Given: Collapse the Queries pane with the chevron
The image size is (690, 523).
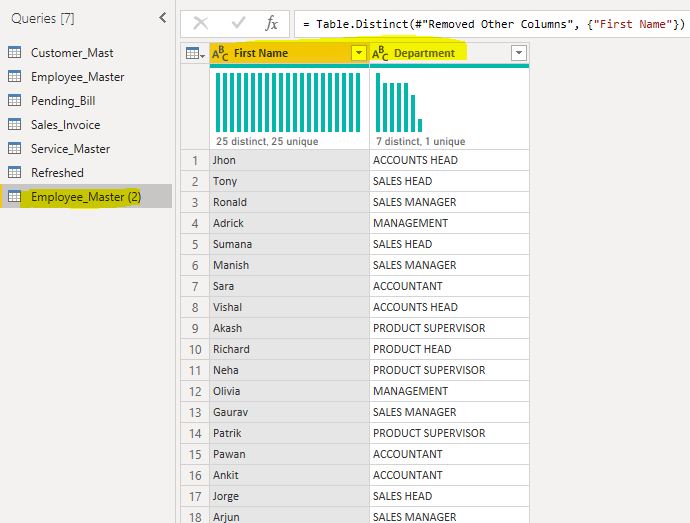Looking at the screenshot, I should tap(163, 18).
